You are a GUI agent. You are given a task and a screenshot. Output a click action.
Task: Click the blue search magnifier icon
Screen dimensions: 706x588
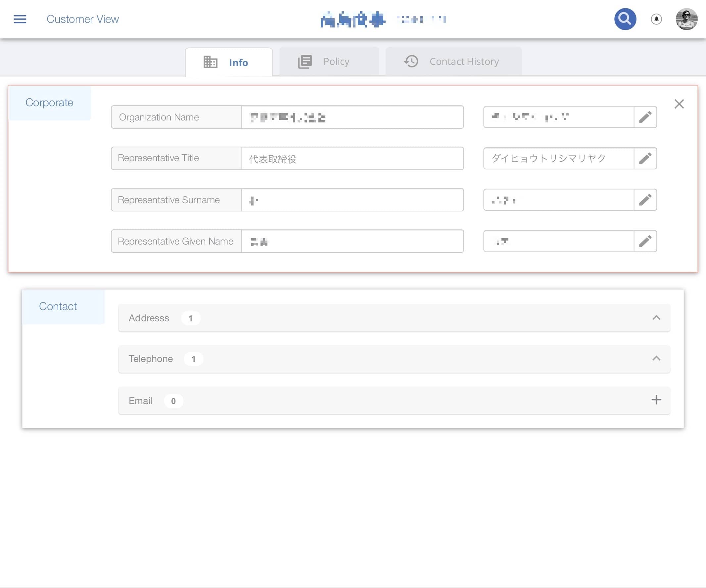pyautogui.click(x=625, y=19)
